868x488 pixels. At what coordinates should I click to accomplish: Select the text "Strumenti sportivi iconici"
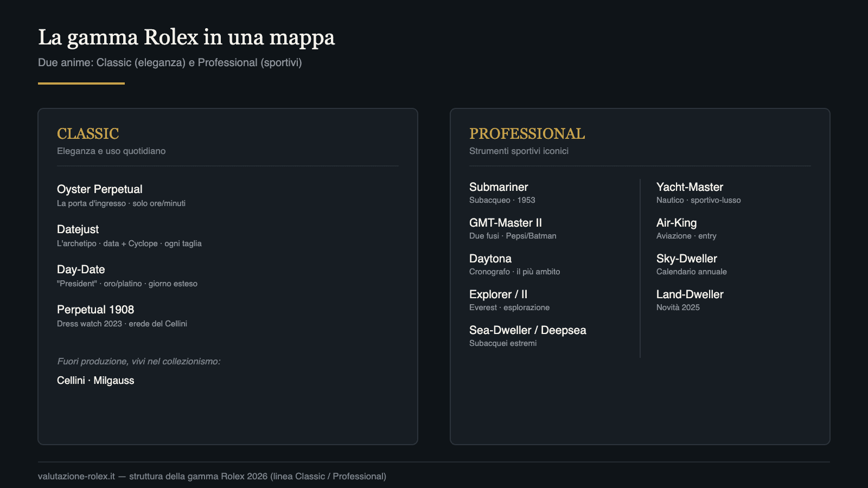519,151
